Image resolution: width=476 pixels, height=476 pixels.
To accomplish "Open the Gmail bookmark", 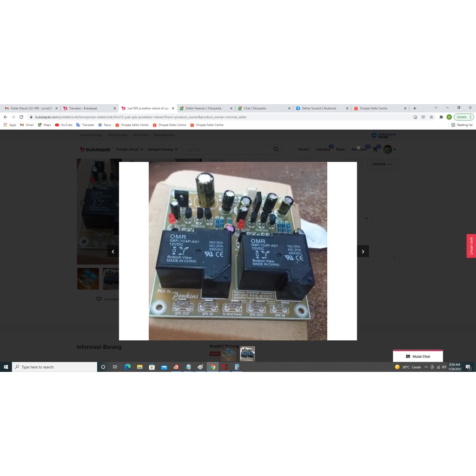I will 26,125.
